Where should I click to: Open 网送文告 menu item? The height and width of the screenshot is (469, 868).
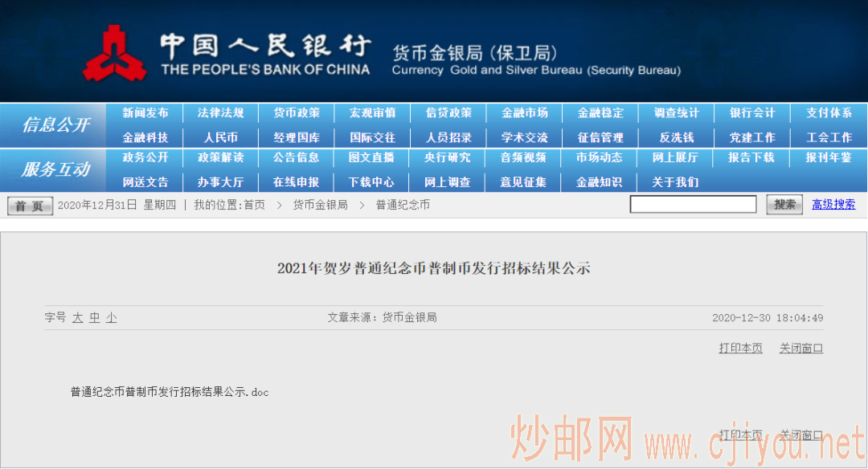point(145,182)
